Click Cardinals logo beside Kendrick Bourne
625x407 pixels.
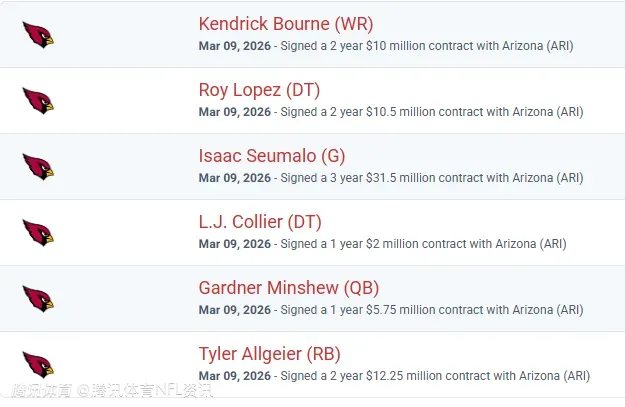[x=38, y=35]
